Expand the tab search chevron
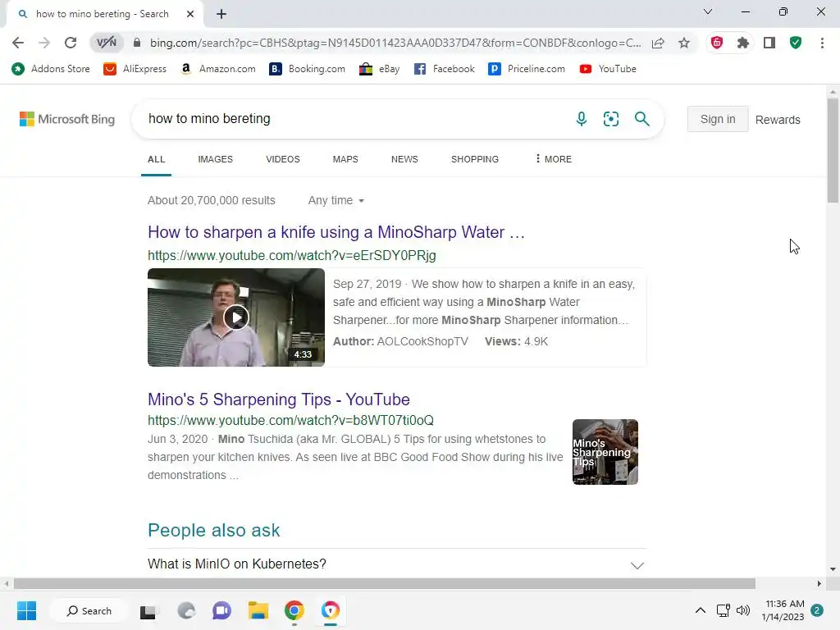 click(x=708, y=11)
